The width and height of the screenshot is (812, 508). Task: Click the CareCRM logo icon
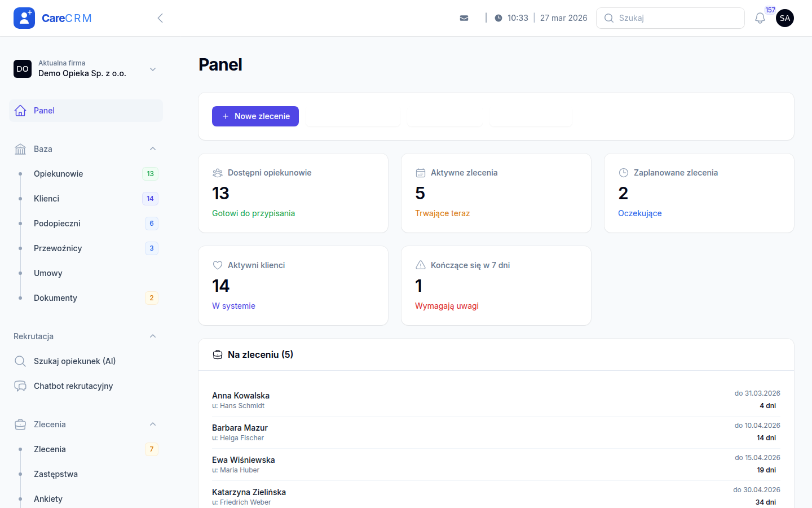[24, 18]
